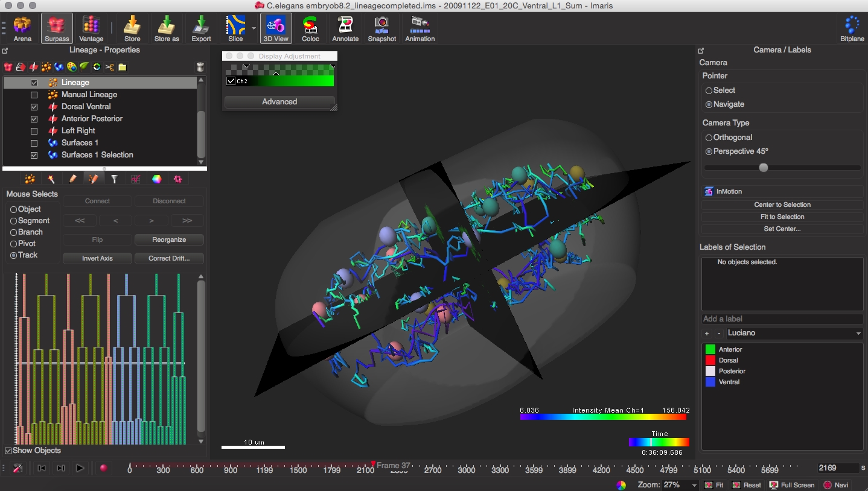Add new folder group icon
The width and height of the screenshot is (868, 491).
pyautogui.click(x=122, y=67)
